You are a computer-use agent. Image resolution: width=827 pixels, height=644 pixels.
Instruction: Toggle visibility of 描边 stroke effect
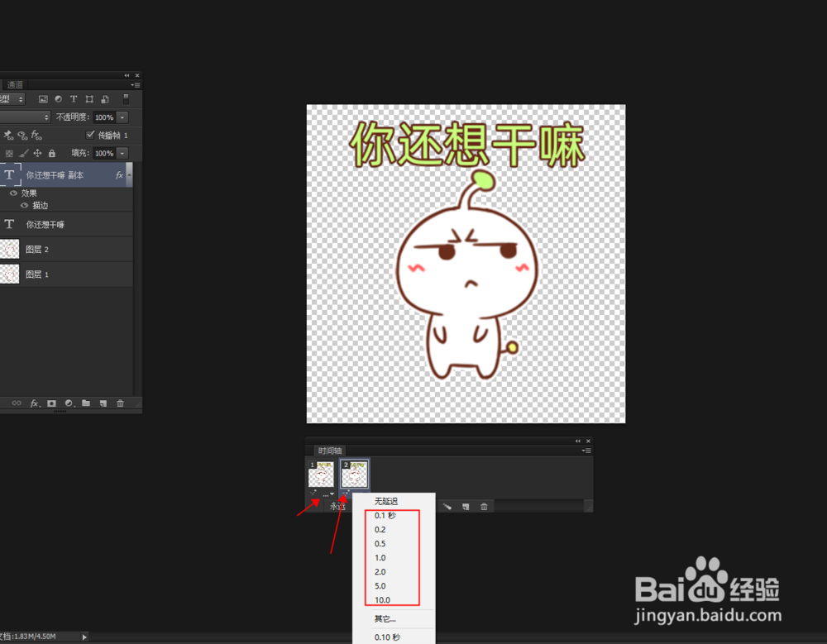[x=24, y=206]
